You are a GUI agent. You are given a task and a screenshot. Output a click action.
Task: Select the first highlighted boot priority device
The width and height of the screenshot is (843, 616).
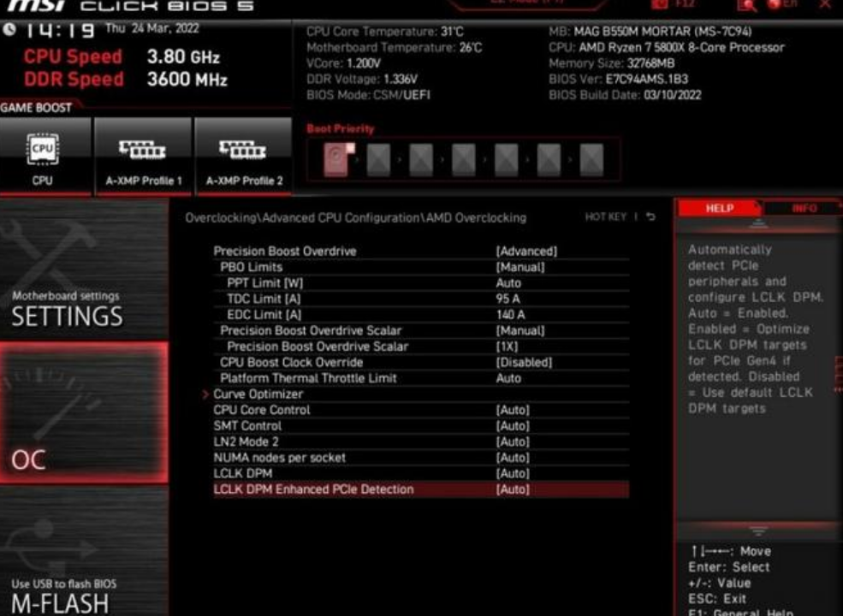(337, 159)
